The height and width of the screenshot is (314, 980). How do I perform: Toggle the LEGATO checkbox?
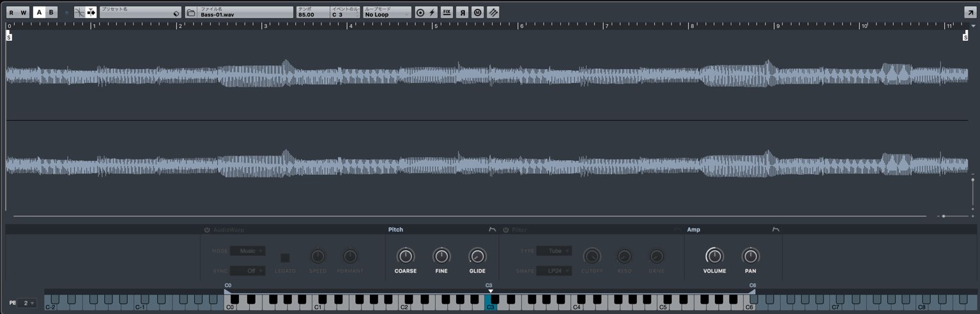(x=285, y=258)
